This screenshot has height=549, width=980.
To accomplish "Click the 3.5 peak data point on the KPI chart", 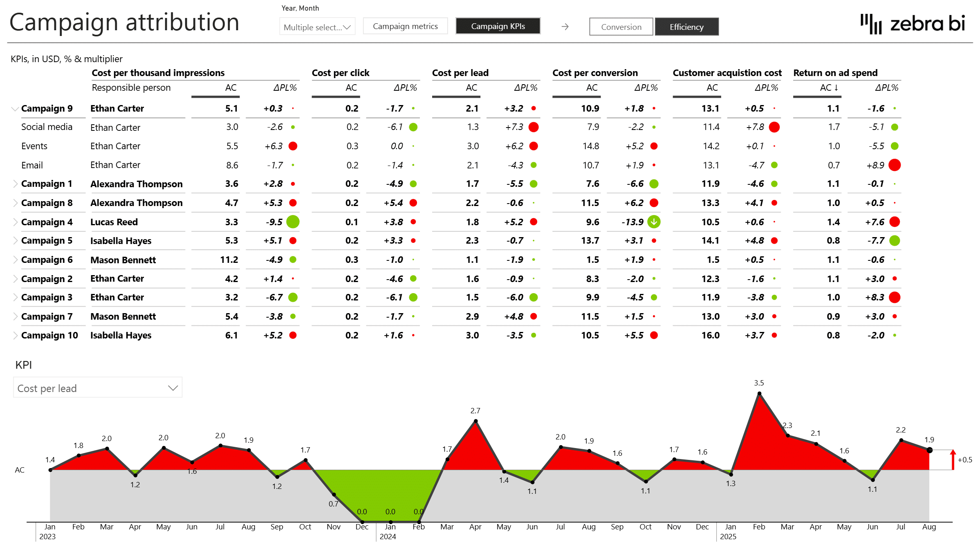I will coord(759,393).
